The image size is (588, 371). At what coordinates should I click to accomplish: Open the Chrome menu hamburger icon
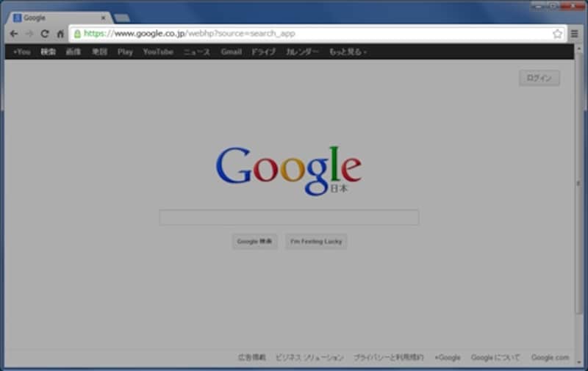click(574, 34)
